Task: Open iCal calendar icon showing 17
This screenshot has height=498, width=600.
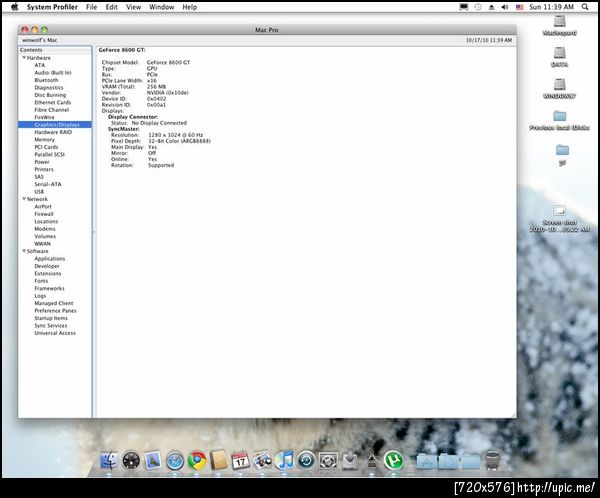Action: tap(240, 460)
